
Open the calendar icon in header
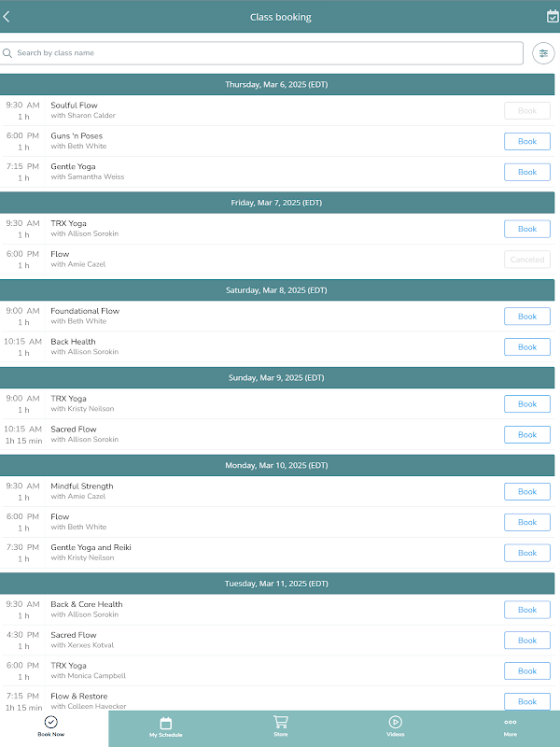[x=552, y=17]
